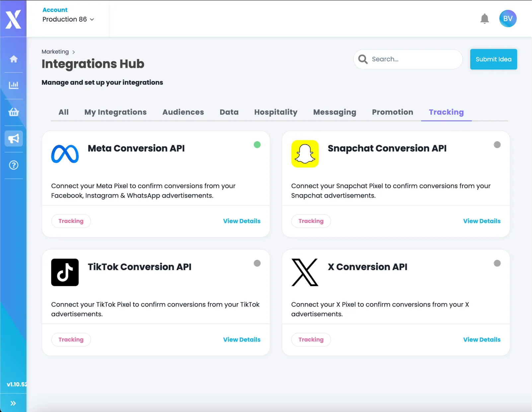Open the shopping basket icon in the sidebar
The width and height of the screenshot is (532, 412).
(x=14, y=112)
